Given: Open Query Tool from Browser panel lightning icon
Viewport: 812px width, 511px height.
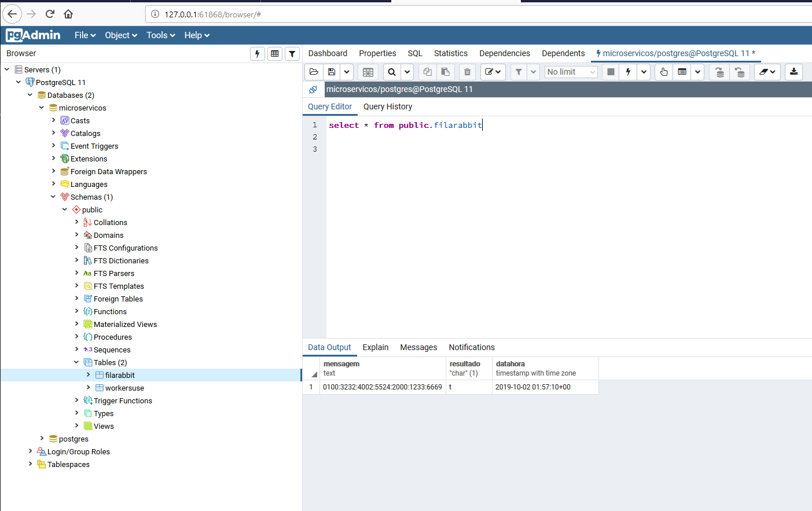Looking at the screenshot, I should point(258,54).
